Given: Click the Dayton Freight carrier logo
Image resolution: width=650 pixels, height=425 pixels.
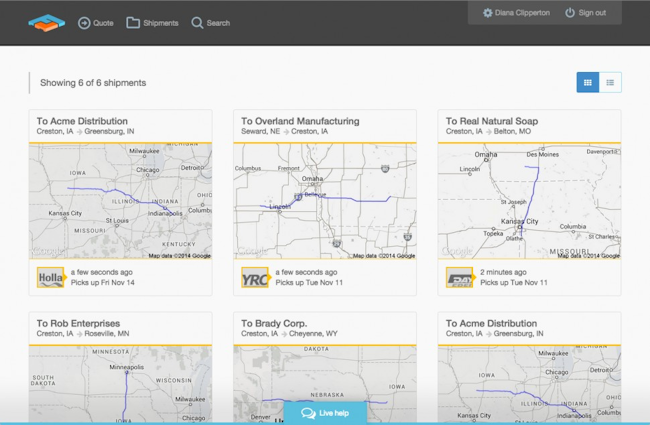Looking at the screenshot, I should [459, 277].
